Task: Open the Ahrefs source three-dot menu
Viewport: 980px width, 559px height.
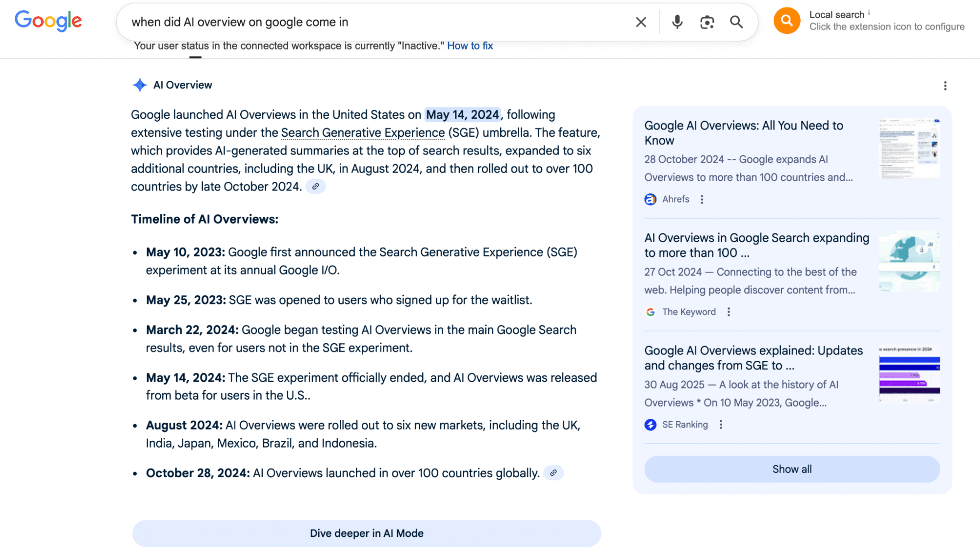Action: tap(702, 199)
